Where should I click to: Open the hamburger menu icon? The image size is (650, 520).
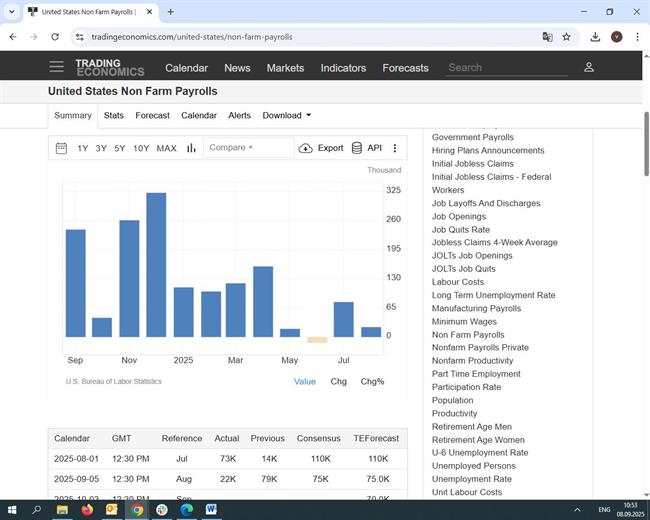56,67
